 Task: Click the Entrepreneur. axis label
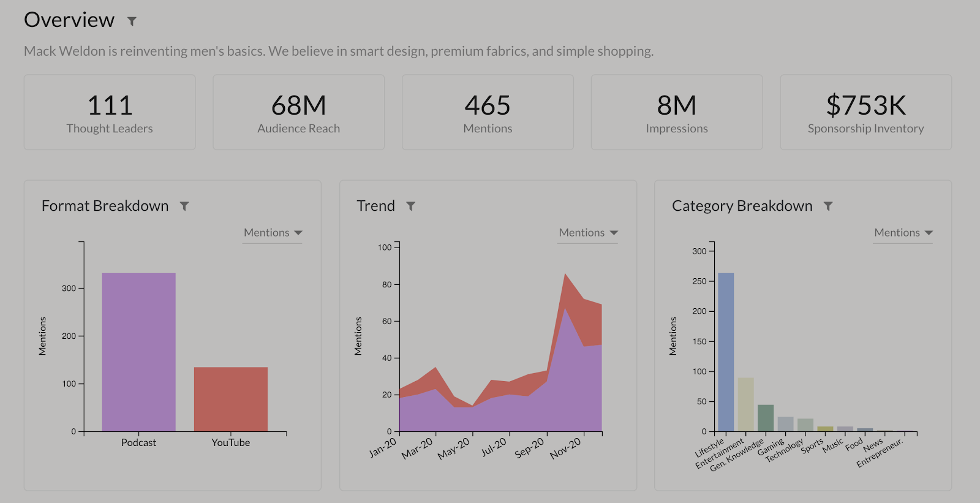(x=880, y=453)
